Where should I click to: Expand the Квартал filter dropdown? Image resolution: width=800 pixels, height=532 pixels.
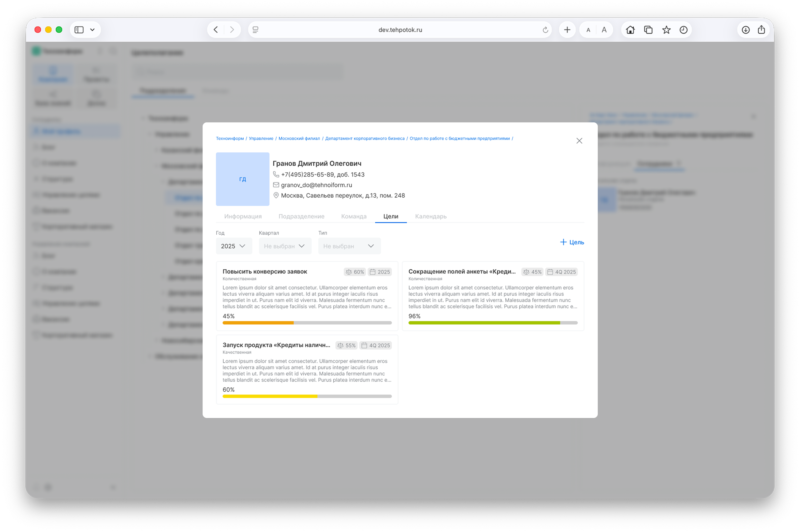[285, 246]
